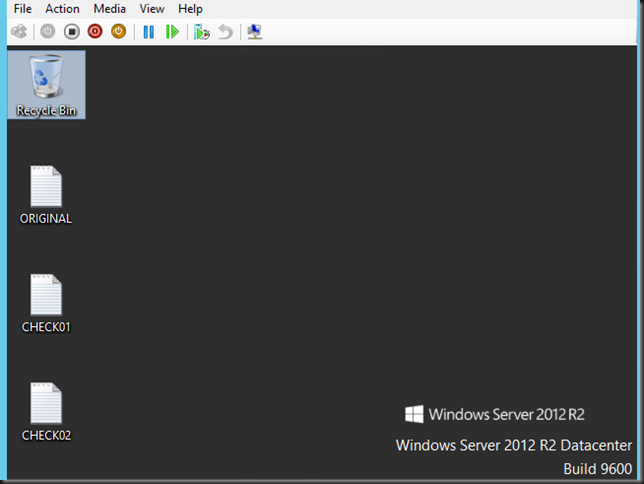Open the File menu

click(23, 9)
